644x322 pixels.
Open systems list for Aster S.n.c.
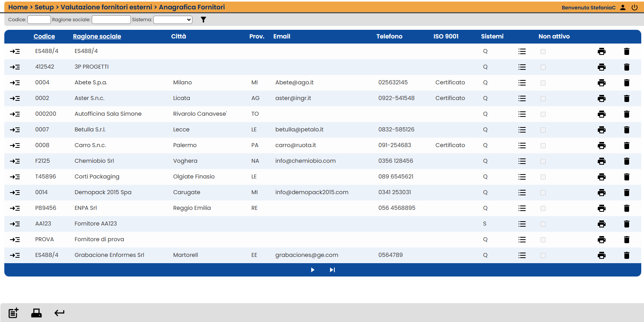[x=522, y=98]
